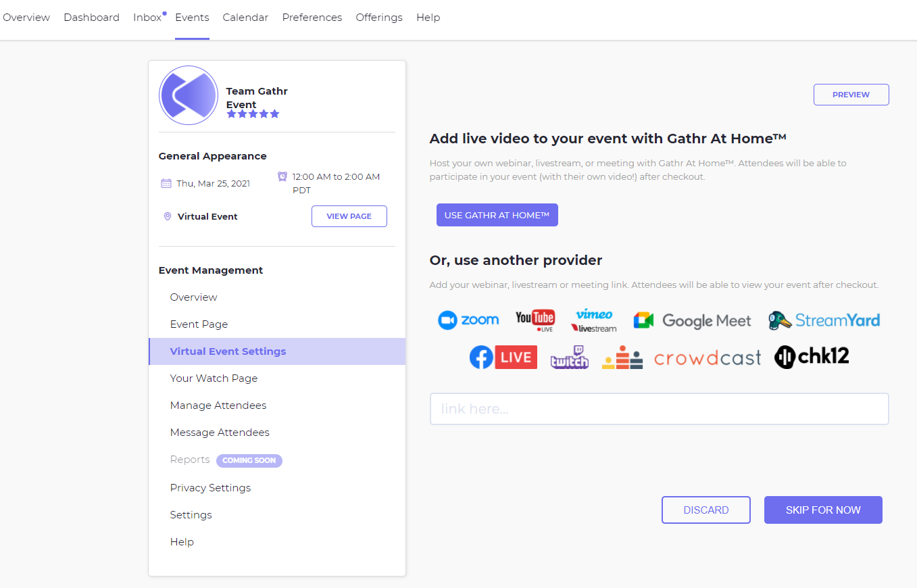
Task: Click the Zoom provider logo
Action: 468,320
